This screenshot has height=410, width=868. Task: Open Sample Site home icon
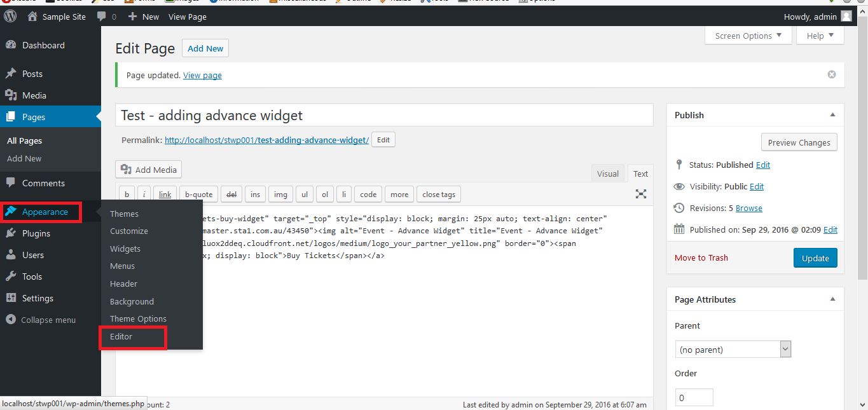pos(32,17)
